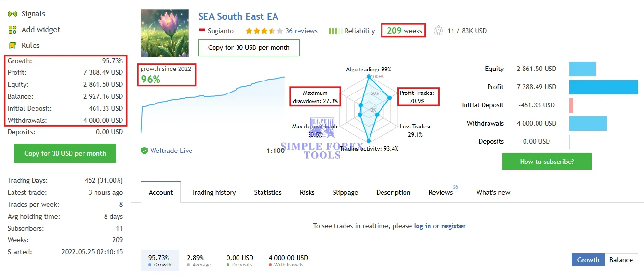
Task: Click the star rating icons
Action: coord(260,31)
